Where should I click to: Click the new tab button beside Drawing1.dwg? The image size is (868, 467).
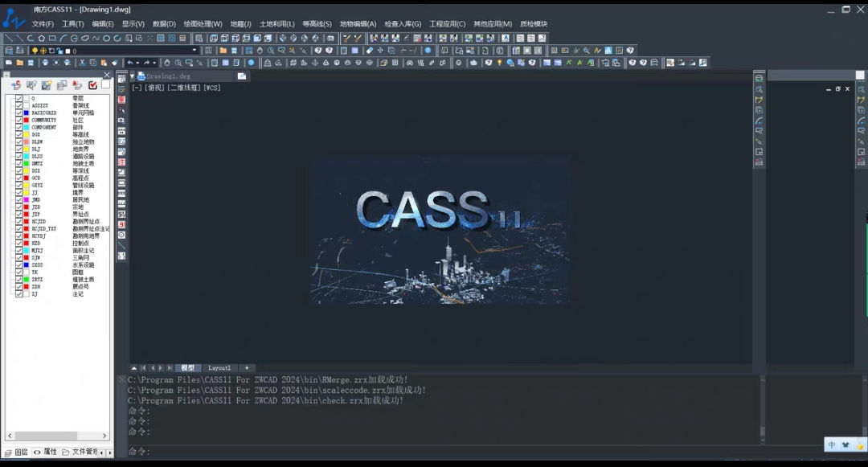pos(242,76)
